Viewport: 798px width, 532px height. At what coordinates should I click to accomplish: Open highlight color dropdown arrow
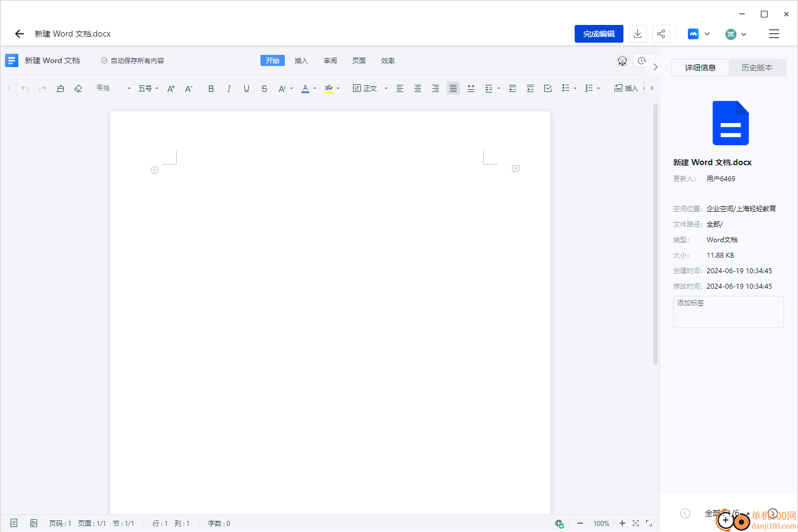click(338, 89)
